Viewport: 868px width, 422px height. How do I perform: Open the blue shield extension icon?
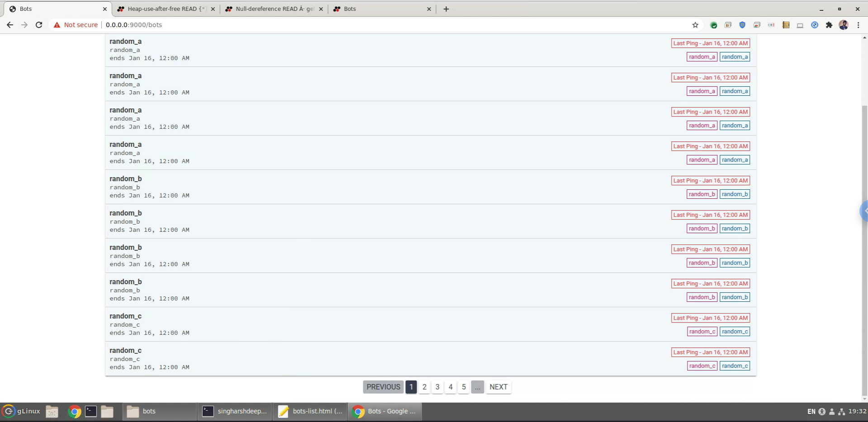pos(742,25)
